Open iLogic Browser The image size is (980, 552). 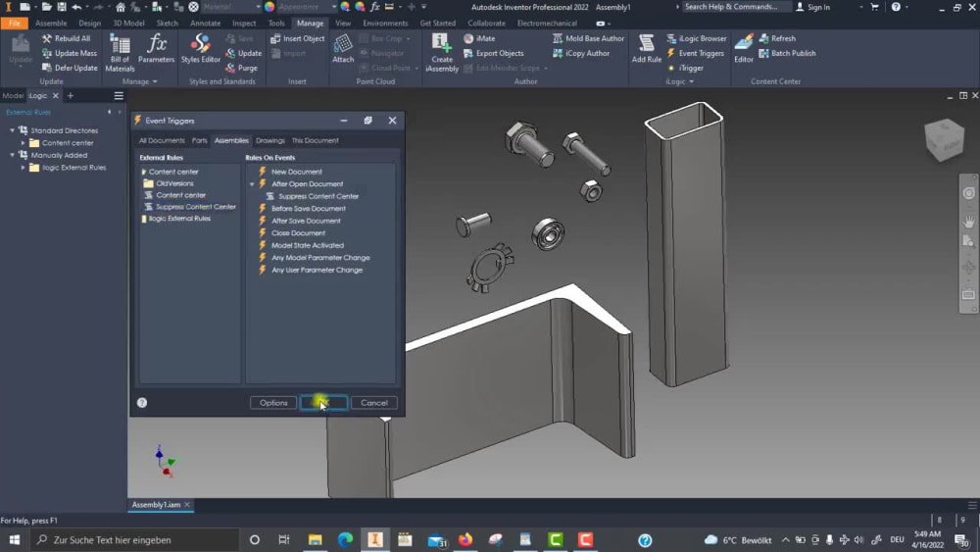(x=696, y=38)
